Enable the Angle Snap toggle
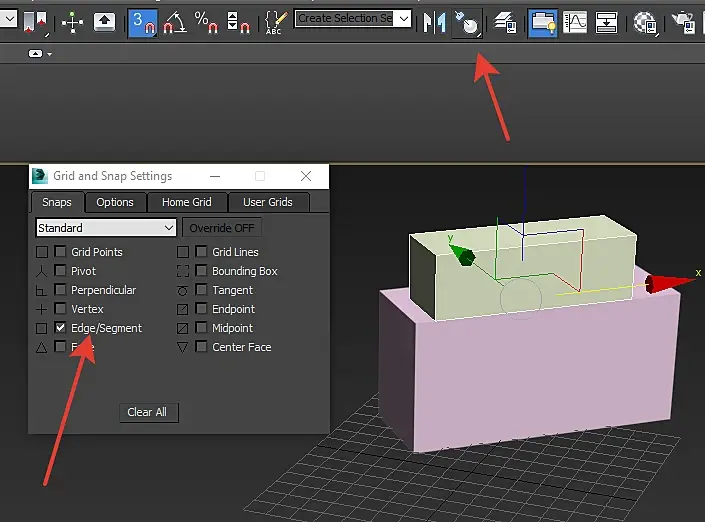 175,22
